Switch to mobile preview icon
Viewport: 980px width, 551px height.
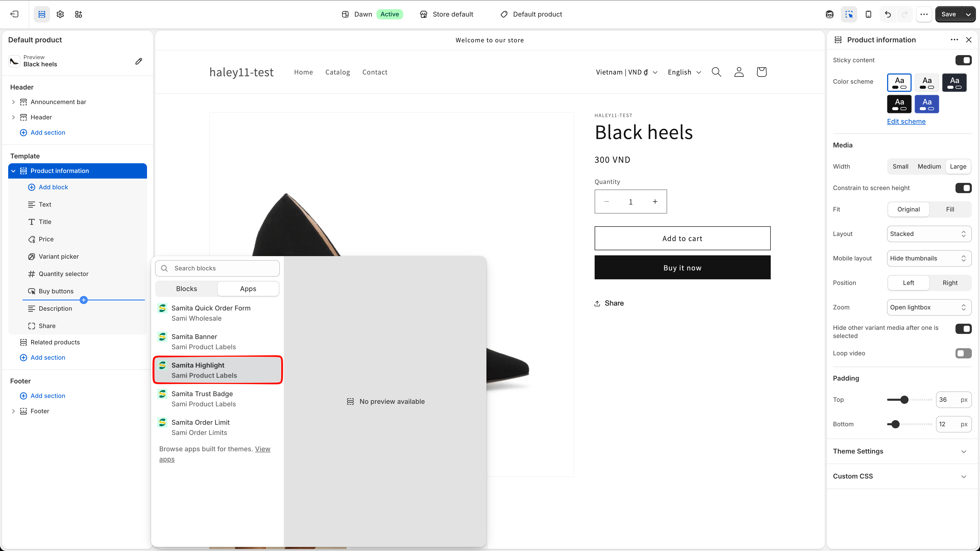pyautogui.click(x=868, y=14)
